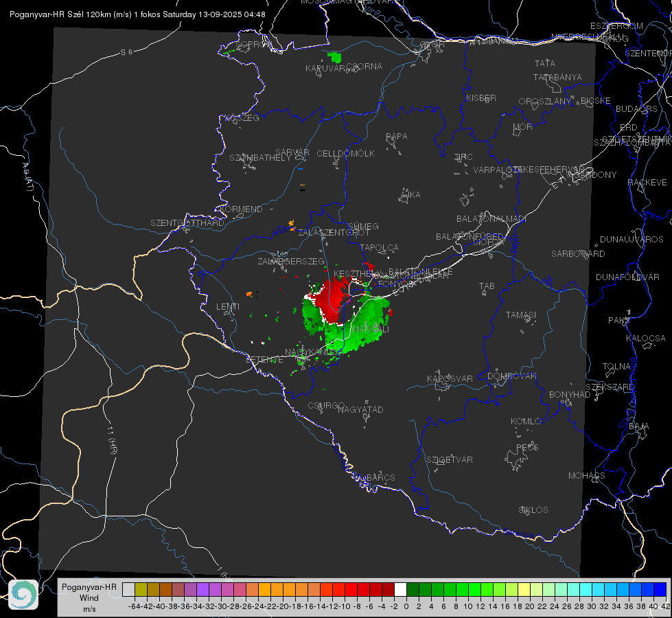Click the 'CSURGO' city label
Image resolution: width=672 pixels, height=618 pixels.
click(x=326, y=405)
